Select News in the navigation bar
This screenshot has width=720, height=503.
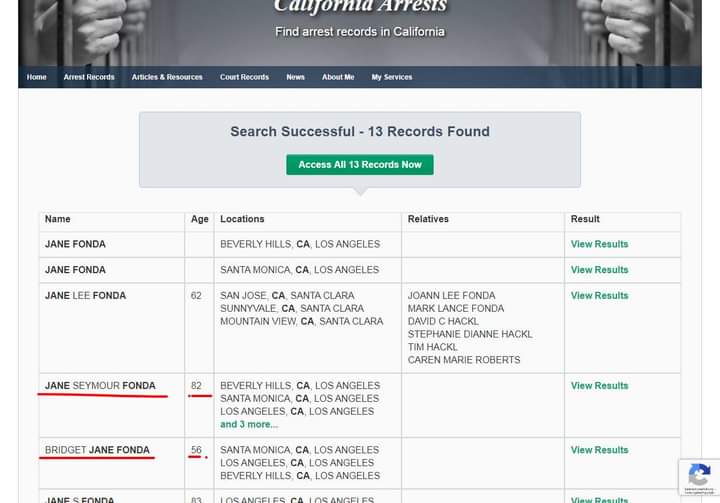(295, 77)
